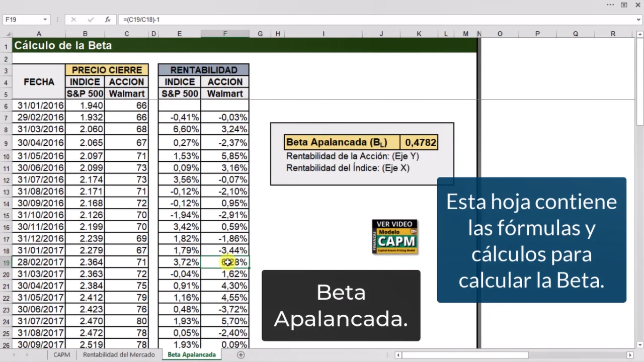Click the Walmart return cell 5,85%
Image resolution: width=644 pixels, height=362 pixels.
coord(225,156)
